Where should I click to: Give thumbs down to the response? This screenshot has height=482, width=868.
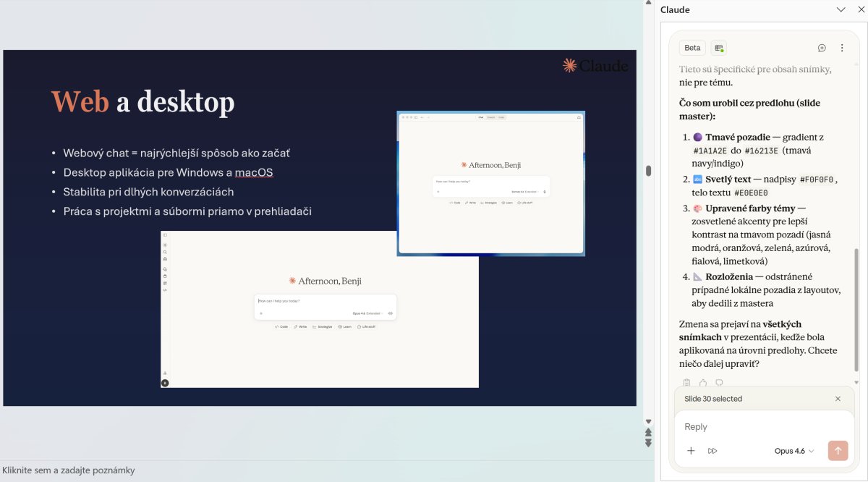pos(719,383)
